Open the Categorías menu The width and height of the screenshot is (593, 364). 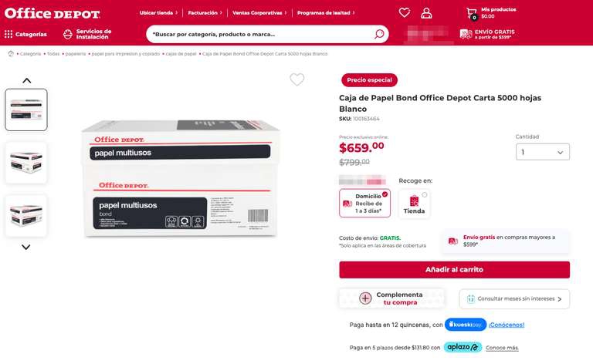pyautogui.click(x=25, y=35)
